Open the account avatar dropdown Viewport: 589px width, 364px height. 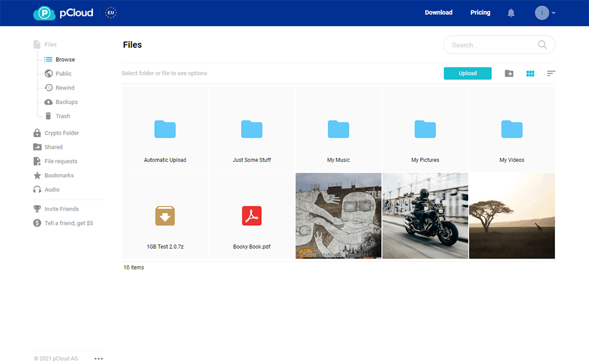[x=542, y=12]
